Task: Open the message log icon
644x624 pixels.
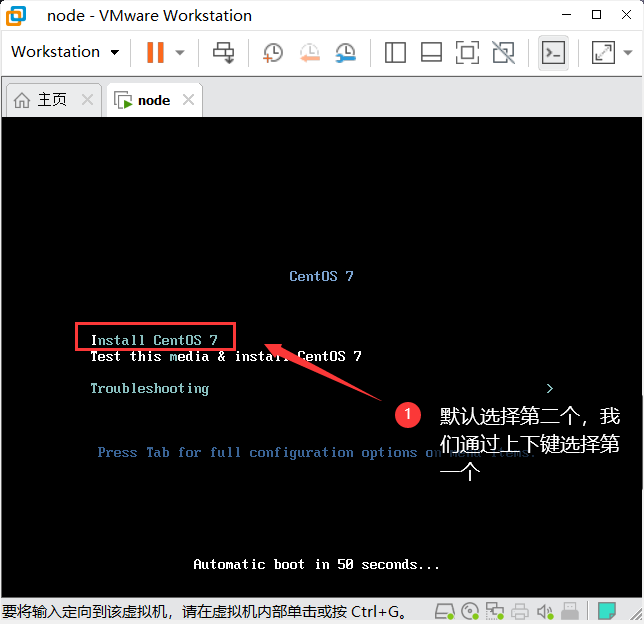Action: (606, 611)
